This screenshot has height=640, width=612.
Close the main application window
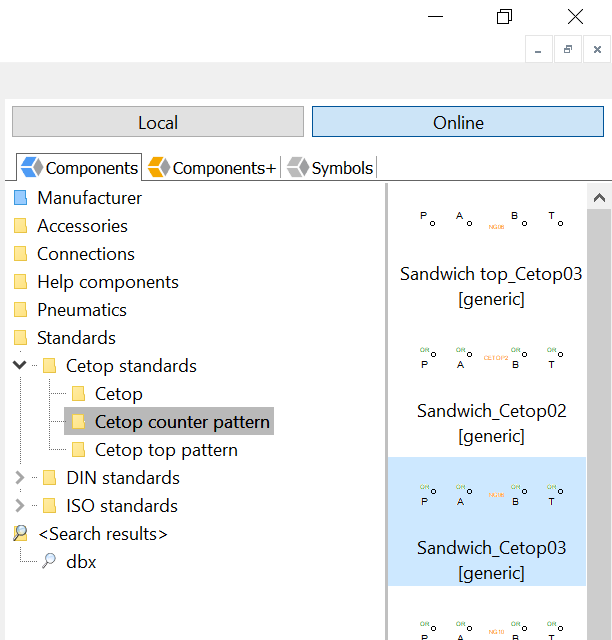point(575,17)
